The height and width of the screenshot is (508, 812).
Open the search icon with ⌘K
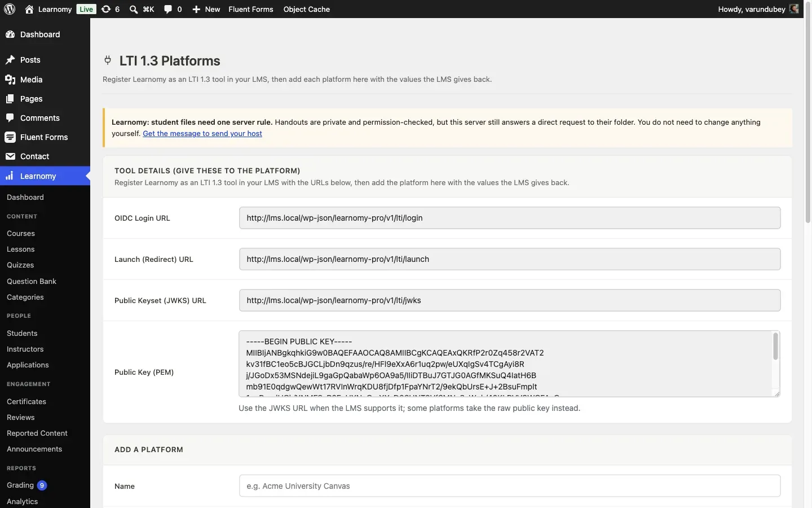pos(134,9)
